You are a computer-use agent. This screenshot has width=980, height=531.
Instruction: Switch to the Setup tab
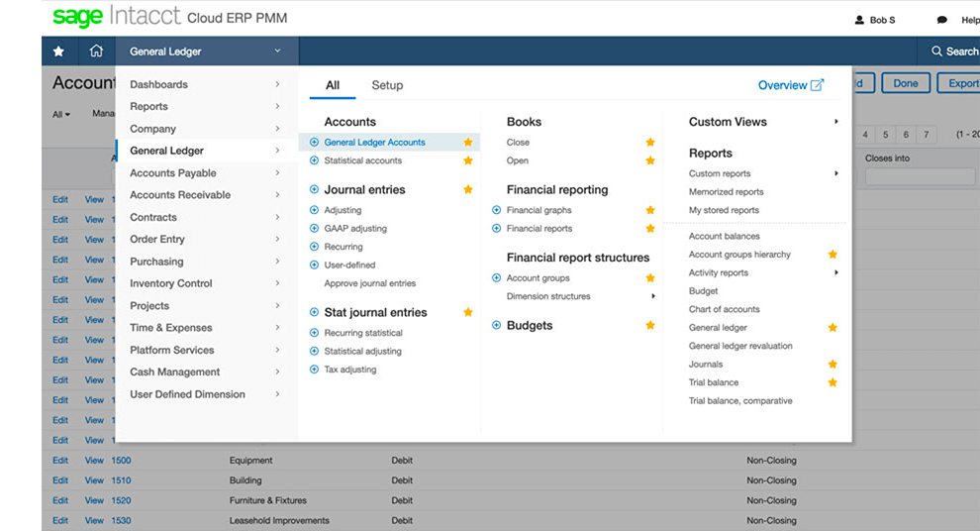[x=387, y=85]
